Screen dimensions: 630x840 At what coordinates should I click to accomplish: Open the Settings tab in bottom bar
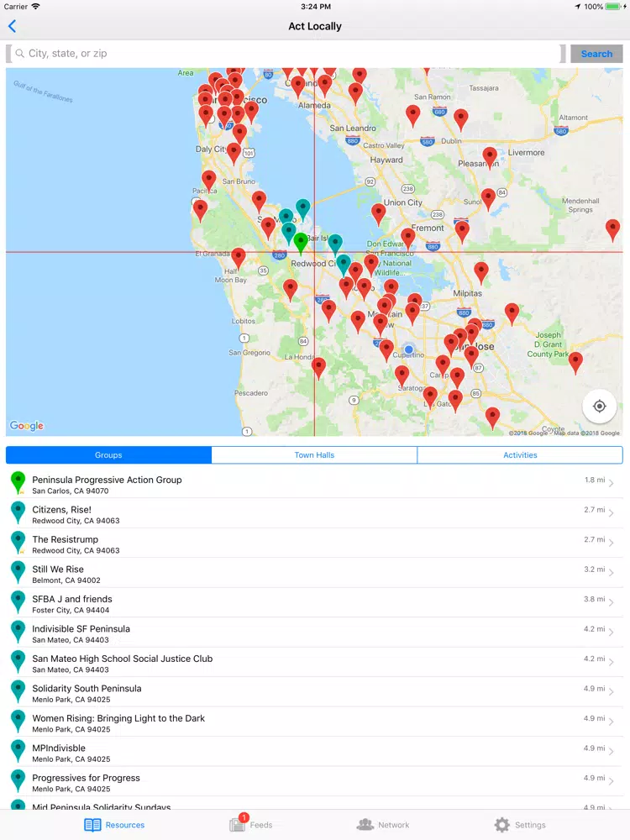(520, 825)
